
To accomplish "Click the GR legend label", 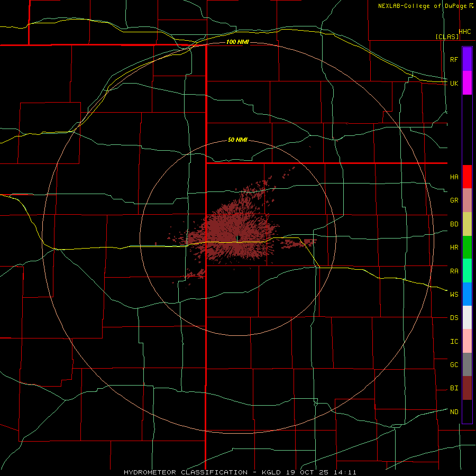I will 454,200.
